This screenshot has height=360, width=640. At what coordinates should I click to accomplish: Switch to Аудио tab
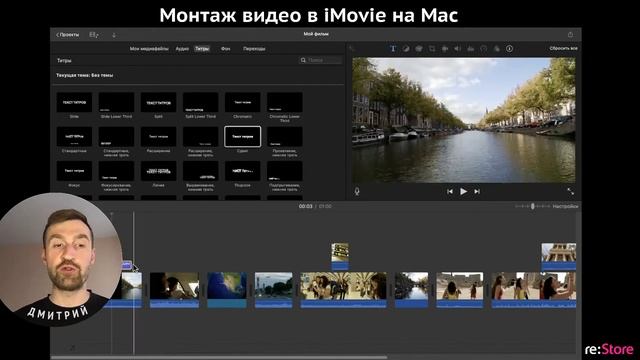click(x=182, y=49)
